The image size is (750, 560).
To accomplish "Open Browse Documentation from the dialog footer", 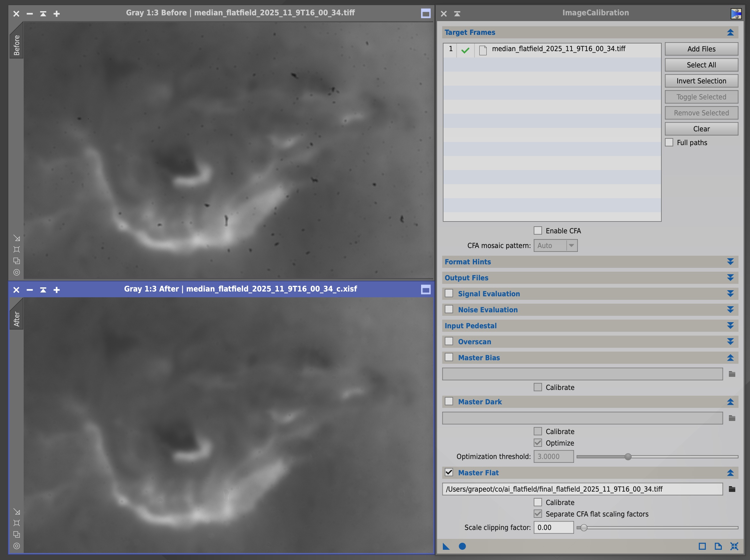I will (x=718, y=547).
